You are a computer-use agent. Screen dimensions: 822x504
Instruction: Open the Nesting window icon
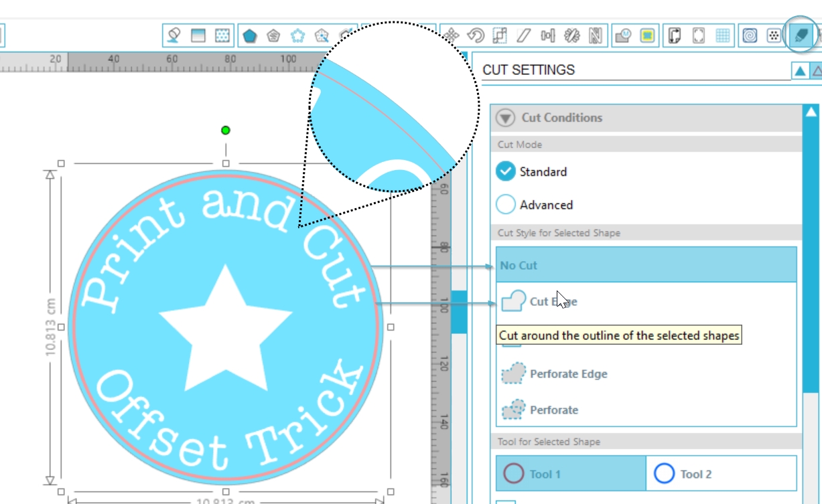pyautogui.click(x=596, y=35)
